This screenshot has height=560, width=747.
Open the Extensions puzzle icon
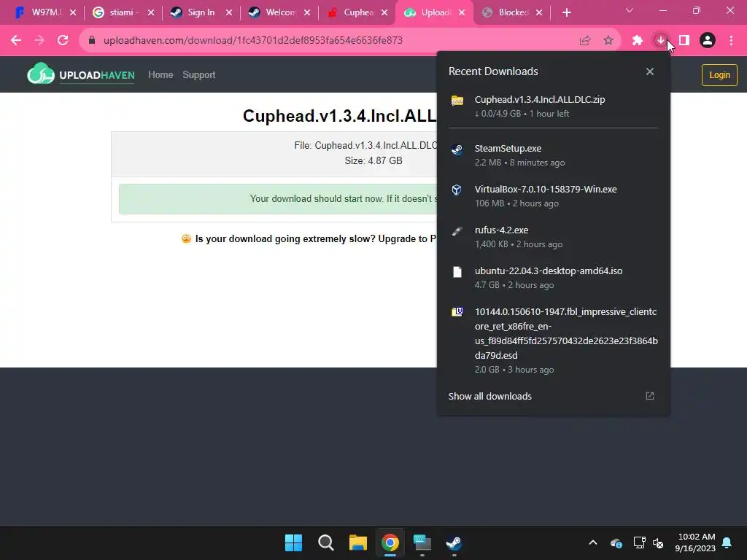click(638, 41)
